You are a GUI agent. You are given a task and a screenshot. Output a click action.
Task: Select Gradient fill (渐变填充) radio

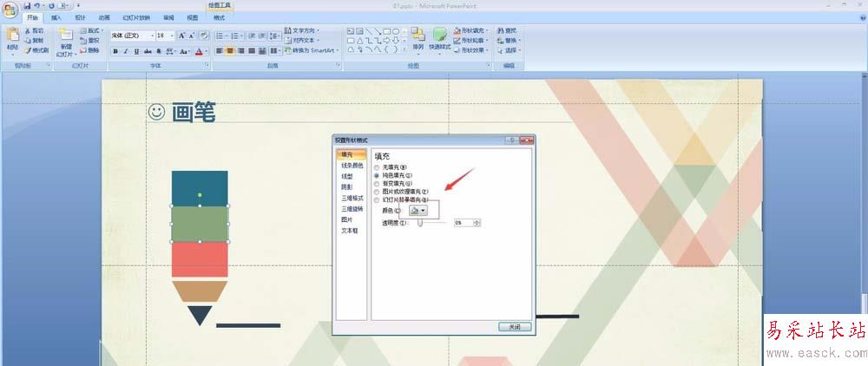377,184
